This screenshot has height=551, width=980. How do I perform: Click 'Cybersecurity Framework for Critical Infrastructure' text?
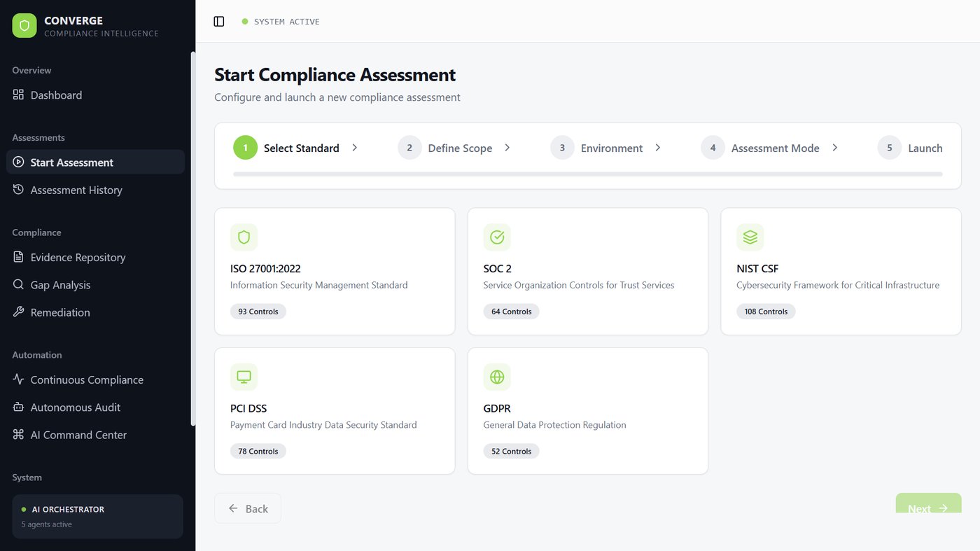838,285
